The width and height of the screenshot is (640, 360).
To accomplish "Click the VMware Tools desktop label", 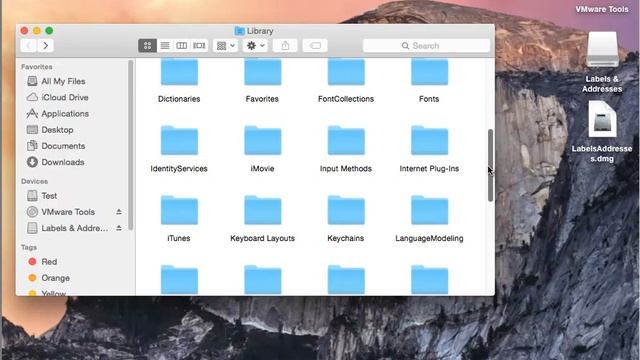I will 602,9.
